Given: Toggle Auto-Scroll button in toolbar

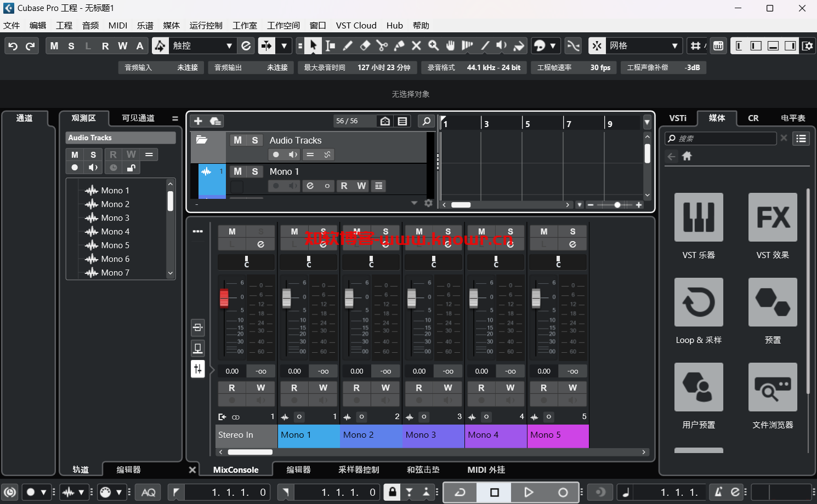Looking at the screenshot, I should click(x=266, y=46).
